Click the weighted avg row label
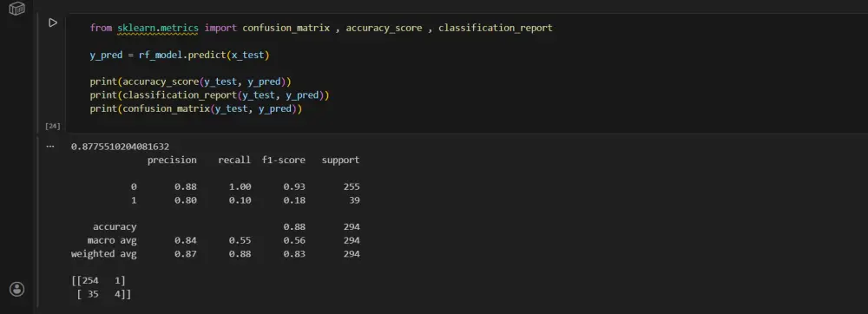The image size is (868, 314). coord(103,254)
